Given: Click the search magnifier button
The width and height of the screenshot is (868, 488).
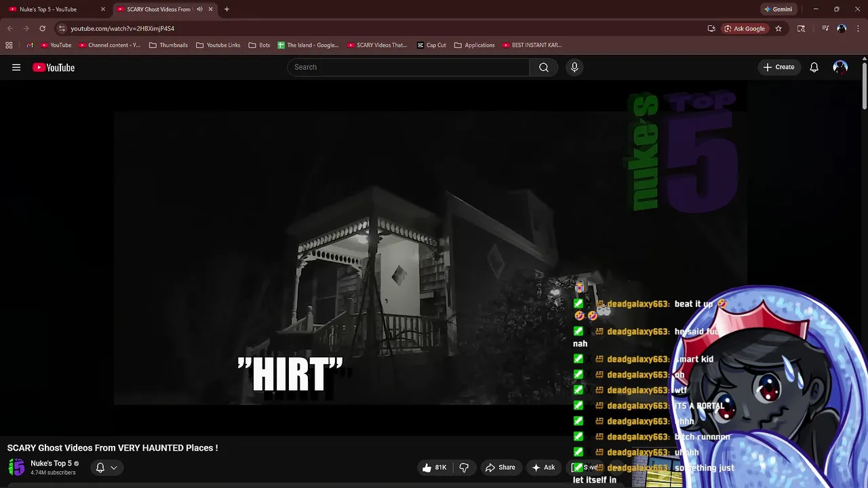Looking at the screenshot, I should pos(544,67).
